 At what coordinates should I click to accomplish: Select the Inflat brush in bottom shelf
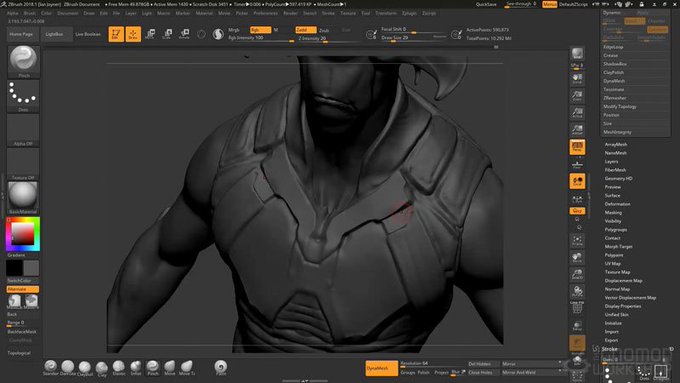click(136, 367)
